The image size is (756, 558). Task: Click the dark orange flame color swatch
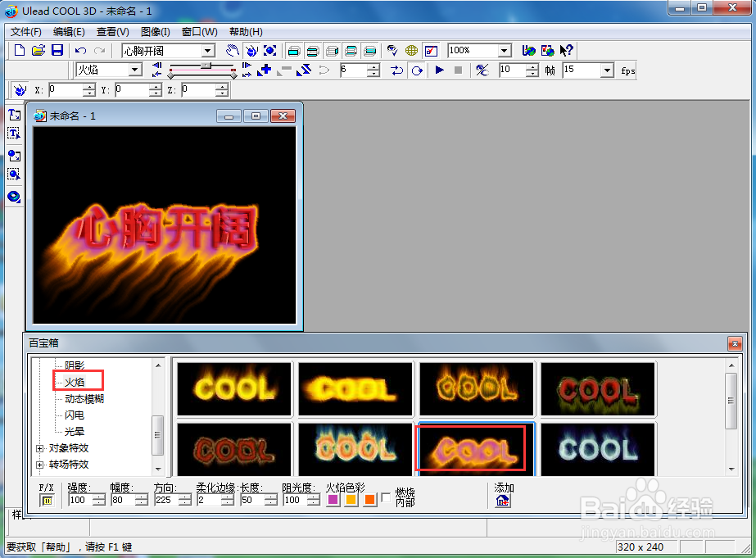(x=369, y=500)
